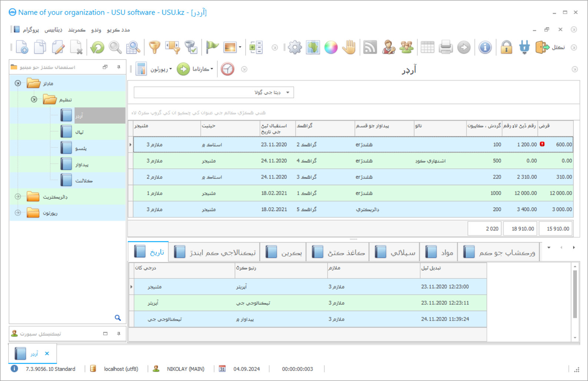
Task: Collapse the ماڊلز folder in tree
Action: click(x=18, y=83)
